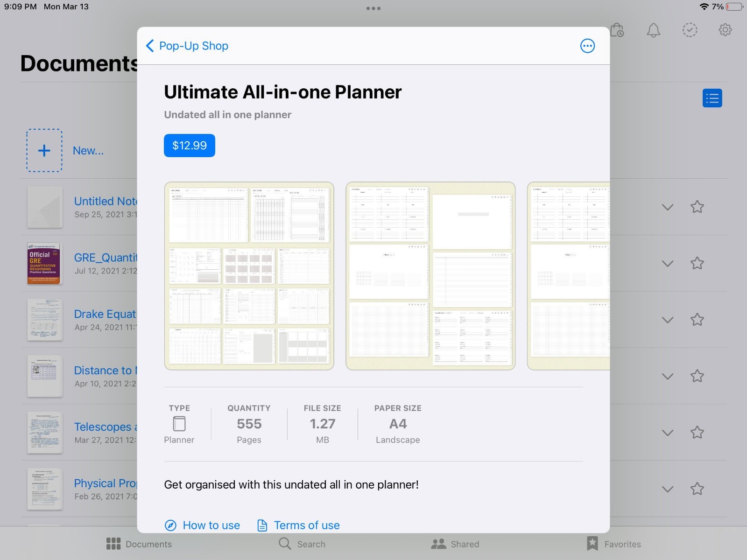Open the settings gear
The height and width of the screenshot is (560, 747).
[x=725, y=30]
